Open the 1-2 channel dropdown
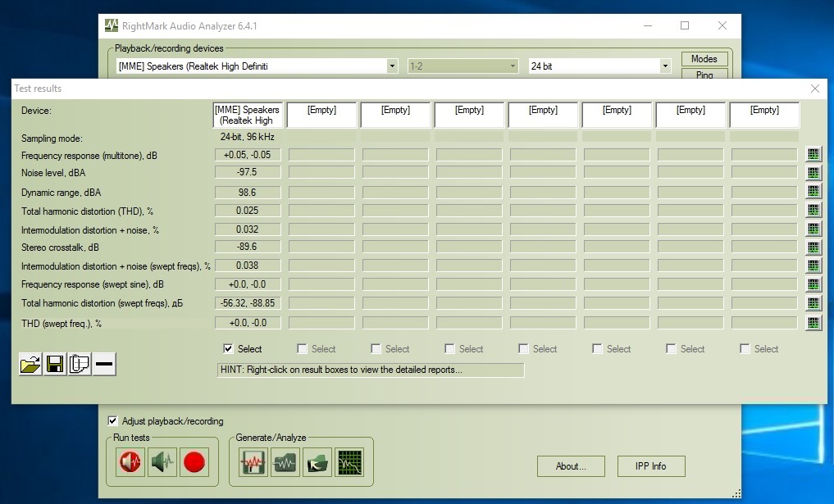 513,66
